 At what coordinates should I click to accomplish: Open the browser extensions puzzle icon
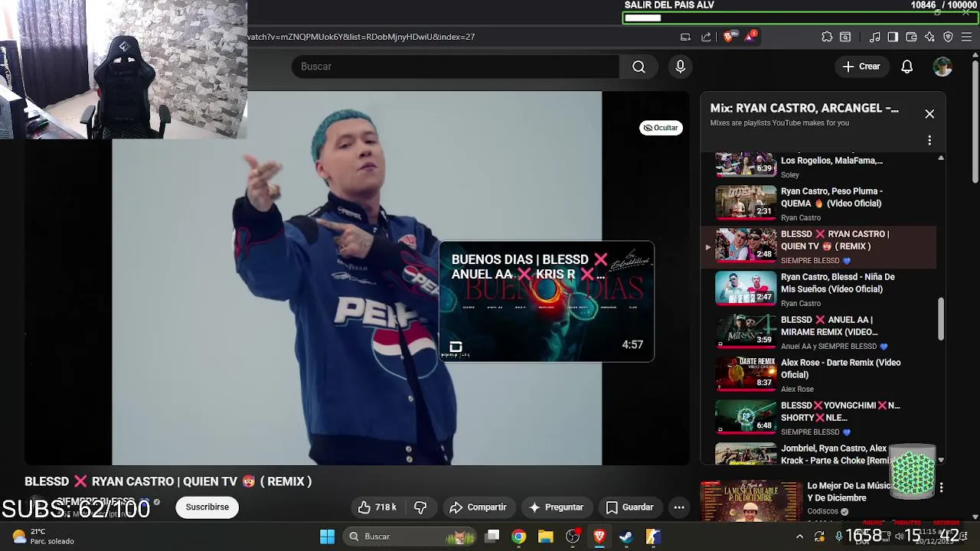click(827, 37)
